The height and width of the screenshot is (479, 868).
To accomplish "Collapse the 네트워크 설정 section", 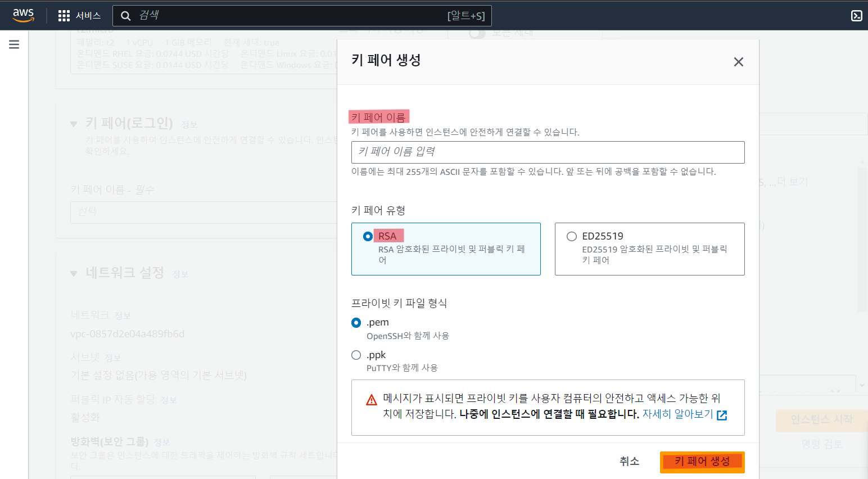I will [74, 273].
